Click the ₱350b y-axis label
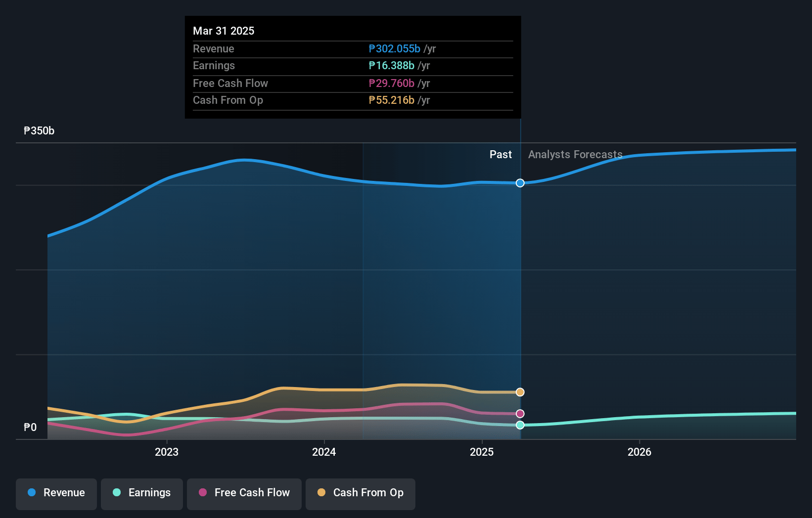 (39, 131)
